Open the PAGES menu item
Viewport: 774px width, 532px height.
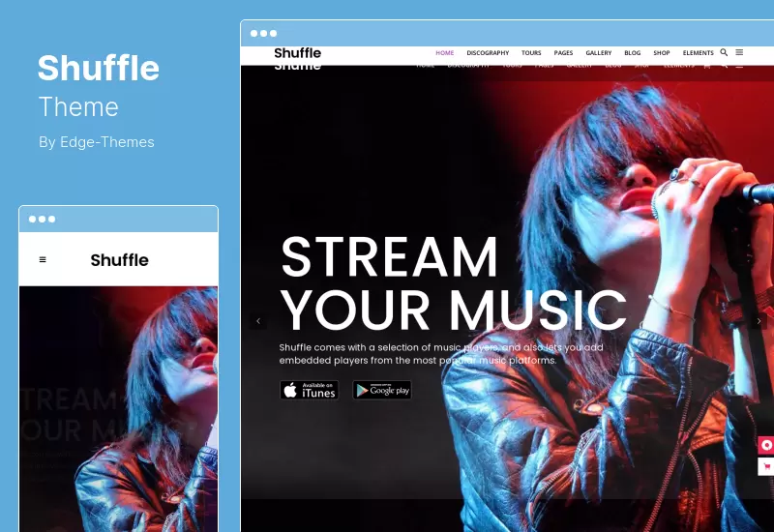[x=563, y=53]
